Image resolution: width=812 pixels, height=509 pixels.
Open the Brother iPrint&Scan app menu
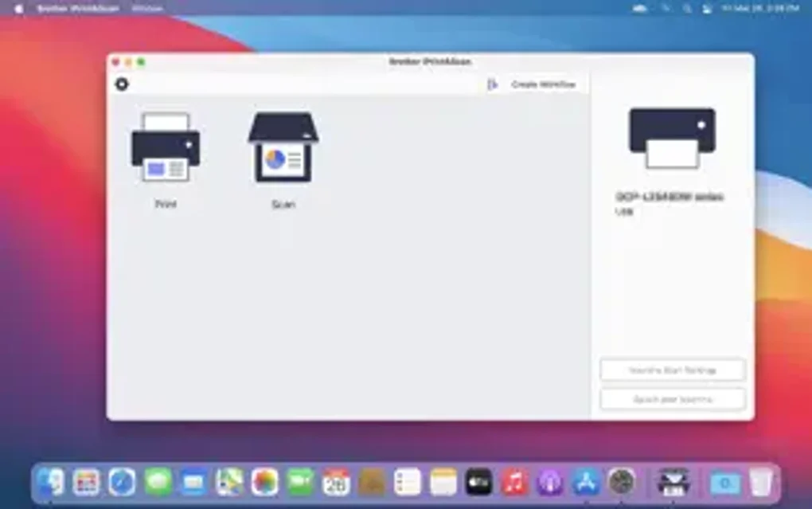(78, 8)
